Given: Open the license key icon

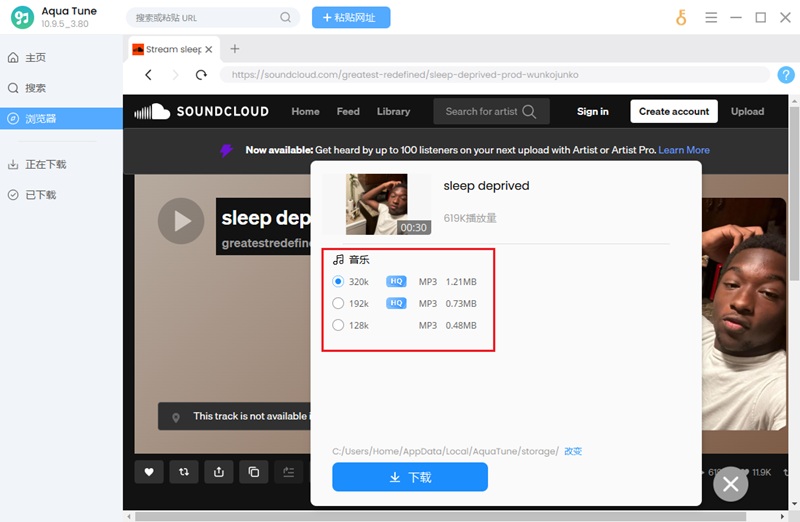Looking at the screenshot, I should 681,17.
